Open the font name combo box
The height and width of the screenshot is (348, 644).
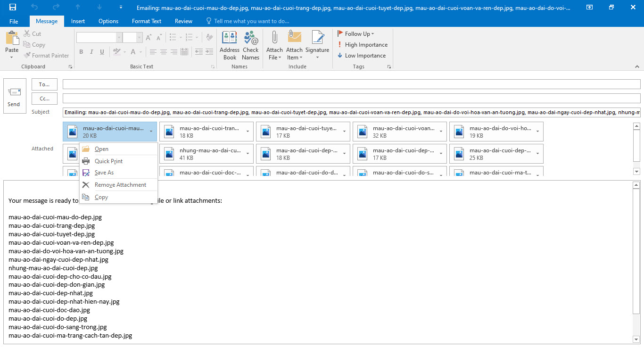[99, 37]
